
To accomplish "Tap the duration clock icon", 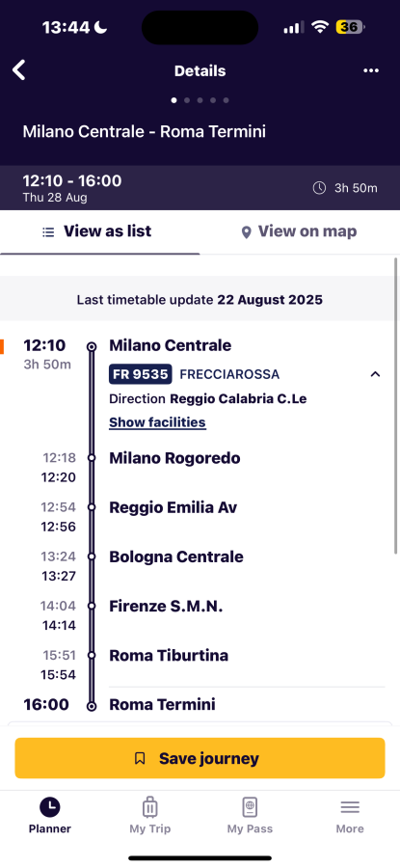I will [319, 188].
